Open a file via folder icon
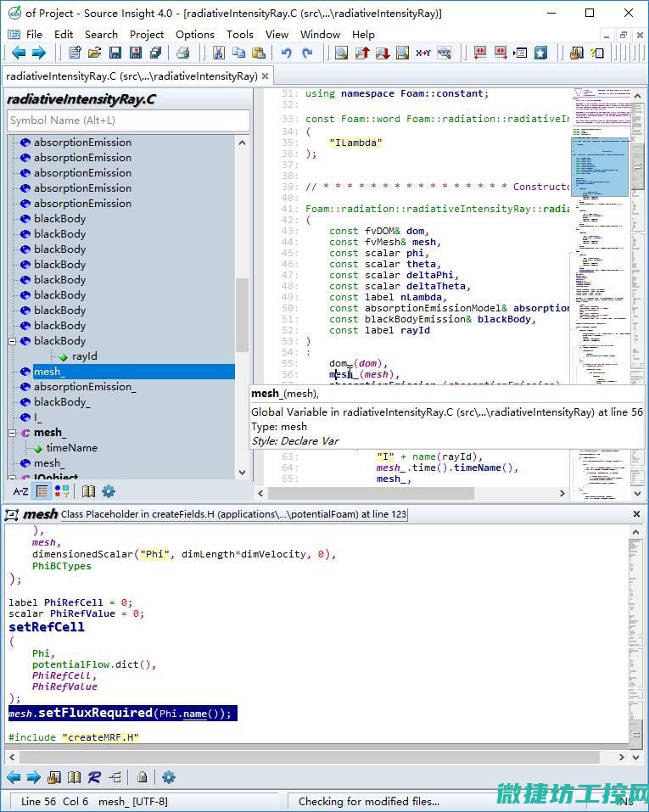 pos(95,53)
